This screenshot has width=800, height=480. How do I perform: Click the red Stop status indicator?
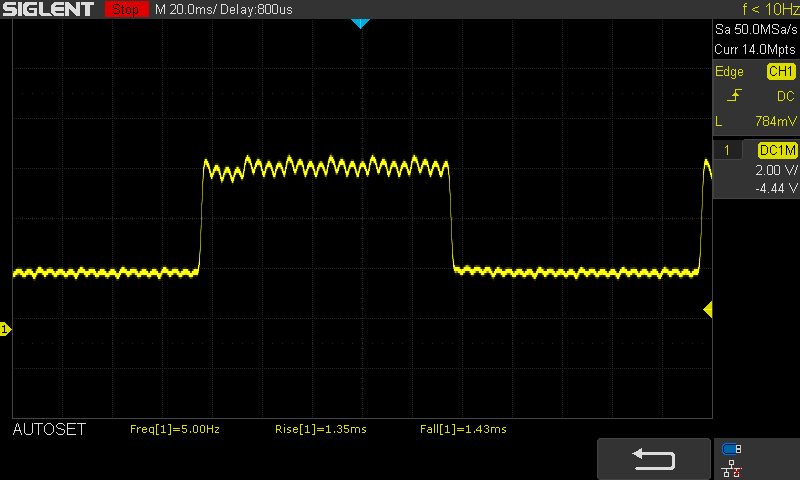[x=126, y=9]
